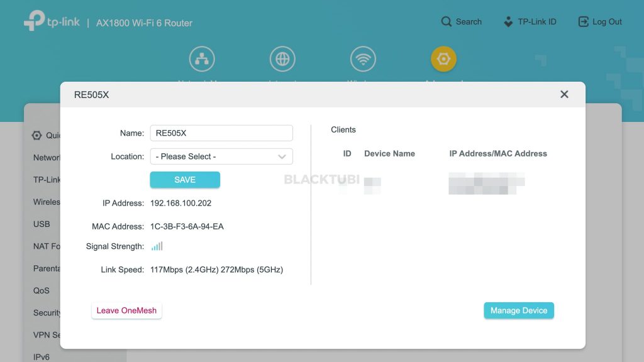Image resolution: width=644 pixels, height=362 pixels.
Task: Click the Clients heading
Action: click(x=343, y=129)
